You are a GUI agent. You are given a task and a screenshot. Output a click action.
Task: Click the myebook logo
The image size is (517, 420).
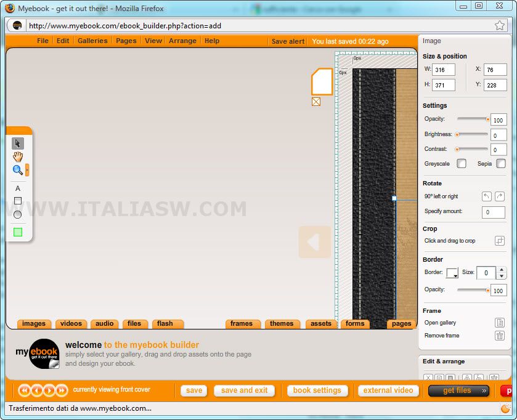pyautogui.click(x=37, y=353)
